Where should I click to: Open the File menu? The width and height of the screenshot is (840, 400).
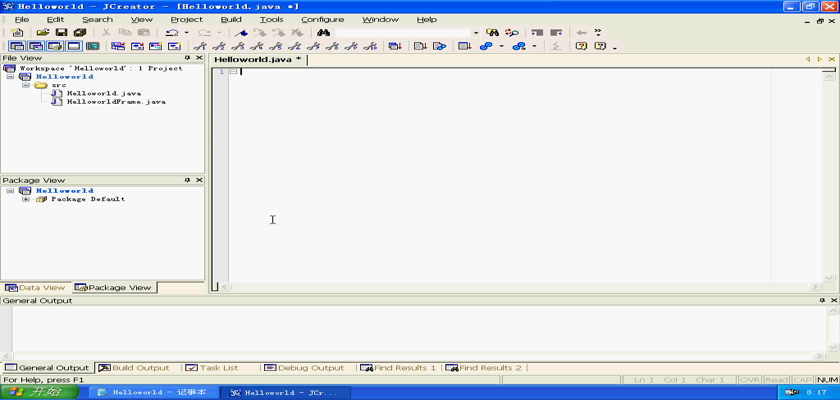[22, 19]
